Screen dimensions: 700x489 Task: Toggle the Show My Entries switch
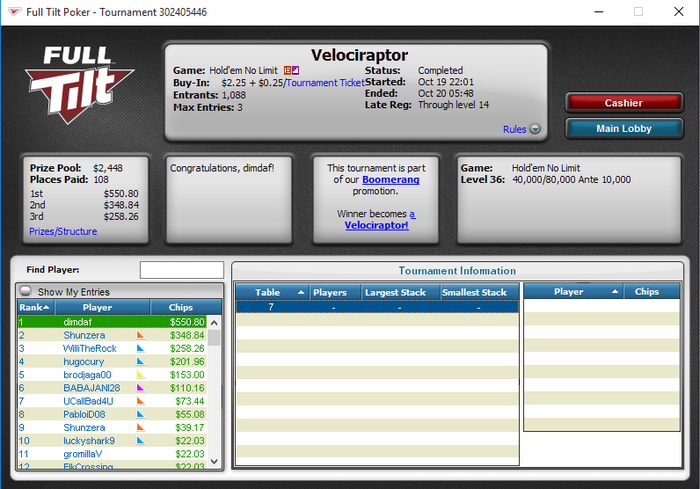(26, 291)
